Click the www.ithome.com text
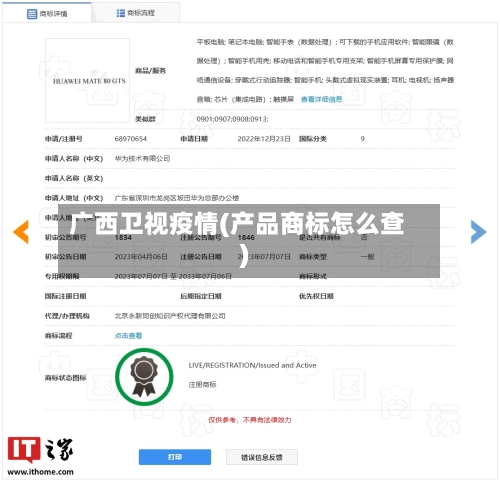 click(x=40, y=472)
